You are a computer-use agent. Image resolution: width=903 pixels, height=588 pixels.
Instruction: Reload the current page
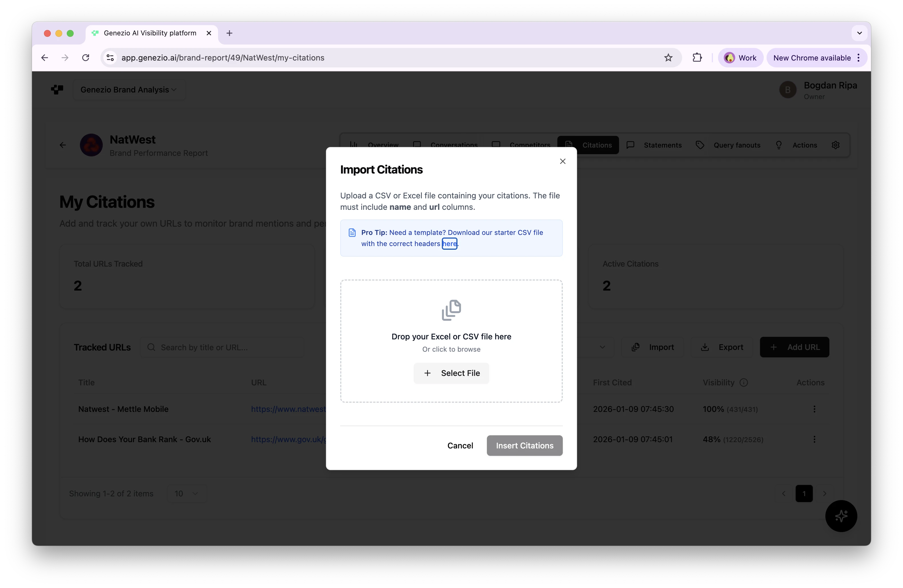click(86, 58)
